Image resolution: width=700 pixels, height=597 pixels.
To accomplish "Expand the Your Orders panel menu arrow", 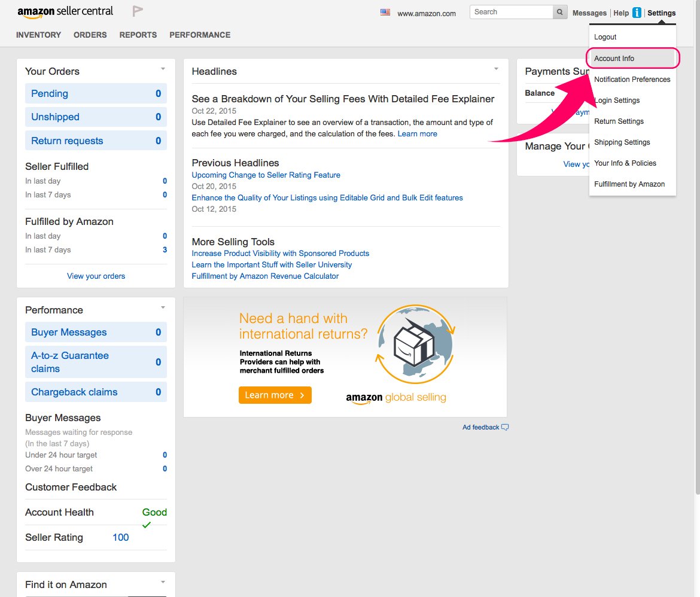I will pos(163,69).
